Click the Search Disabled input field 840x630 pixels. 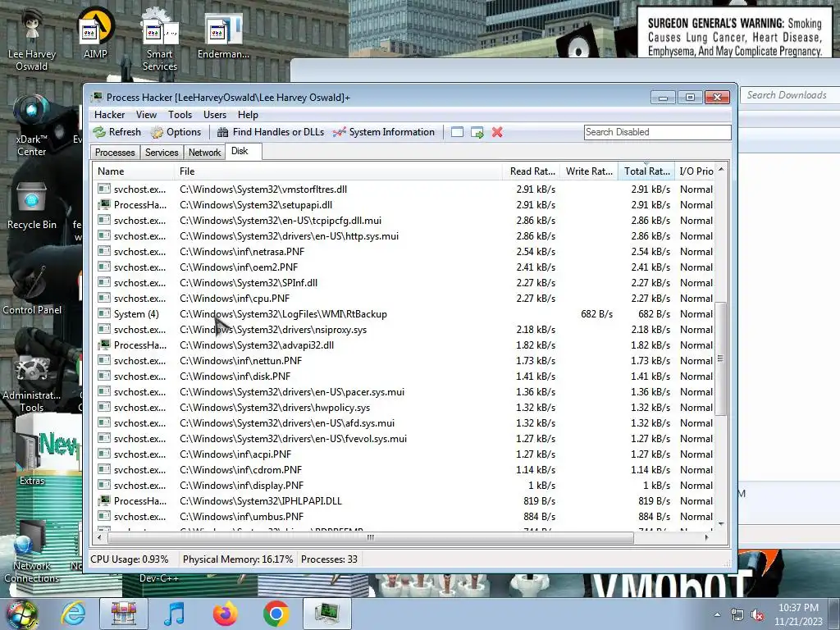point(657,132)
